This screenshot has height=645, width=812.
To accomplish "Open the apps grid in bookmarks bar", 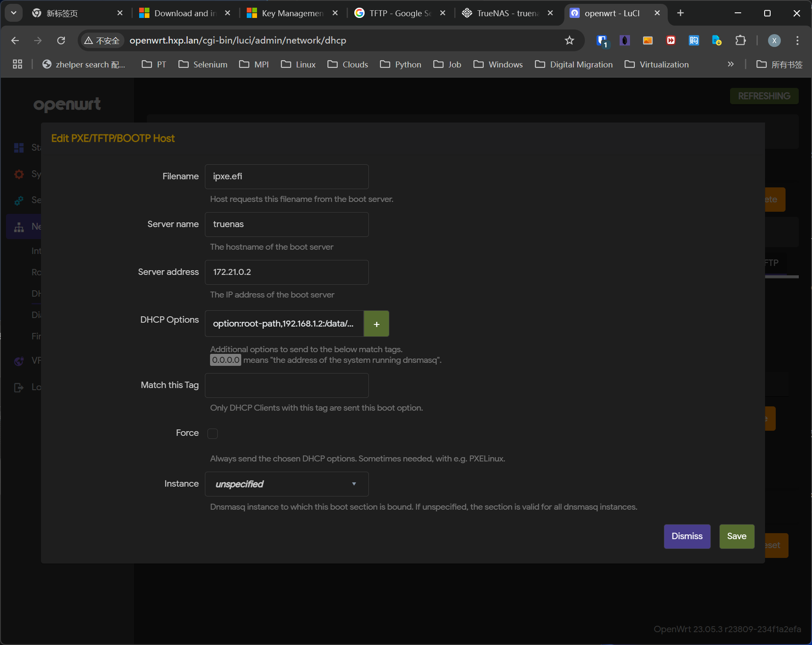I will pos(18,64).
